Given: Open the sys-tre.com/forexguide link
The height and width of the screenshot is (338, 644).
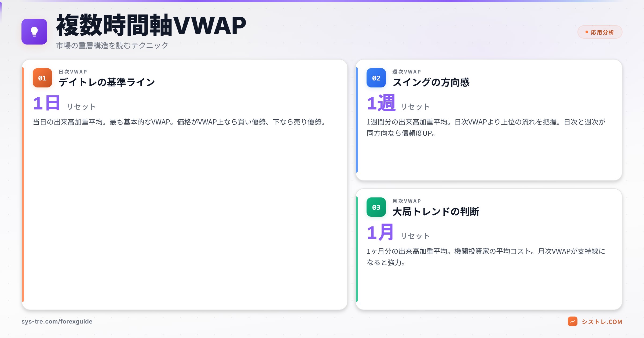Looking at the screenshot, I should point(57,321).
